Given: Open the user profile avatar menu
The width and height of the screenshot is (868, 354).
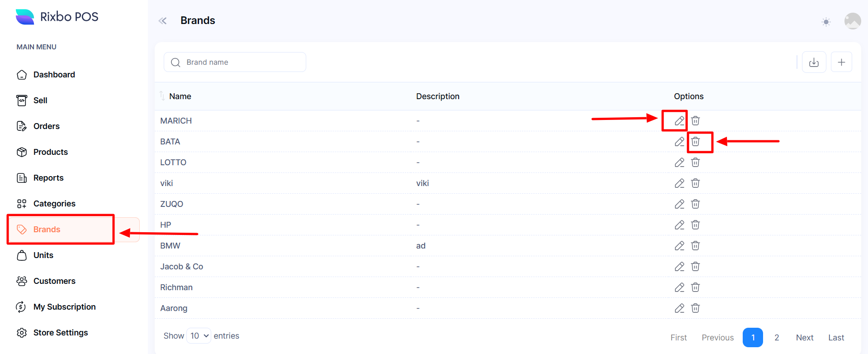Looking at the screenshot, I should 852,21.
